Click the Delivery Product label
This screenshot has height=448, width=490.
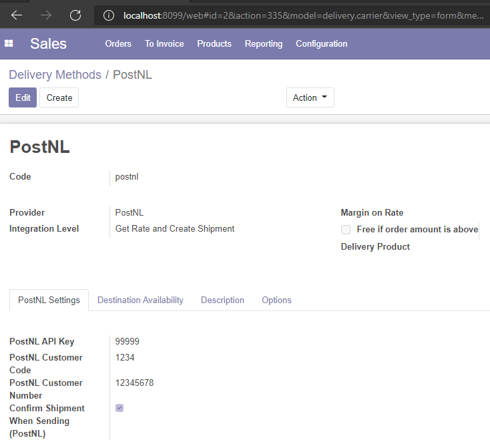[x=375, y=246]
